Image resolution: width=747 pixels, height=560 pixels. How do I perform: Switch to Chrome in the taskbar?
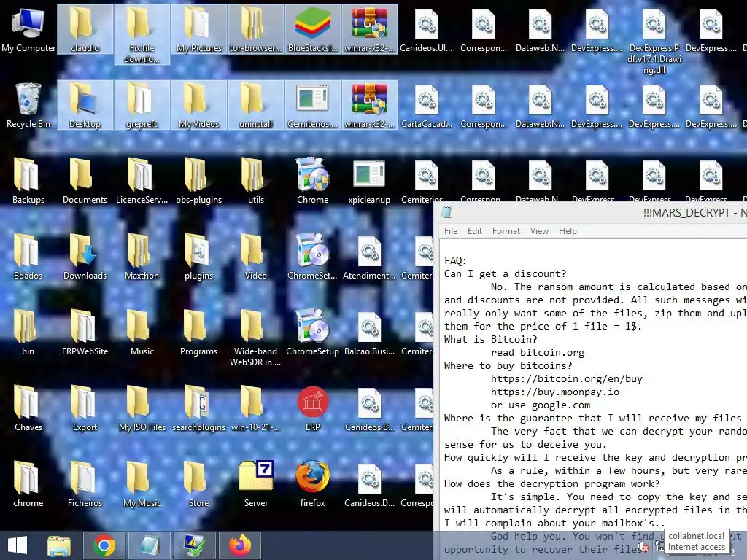coord(104,545)
